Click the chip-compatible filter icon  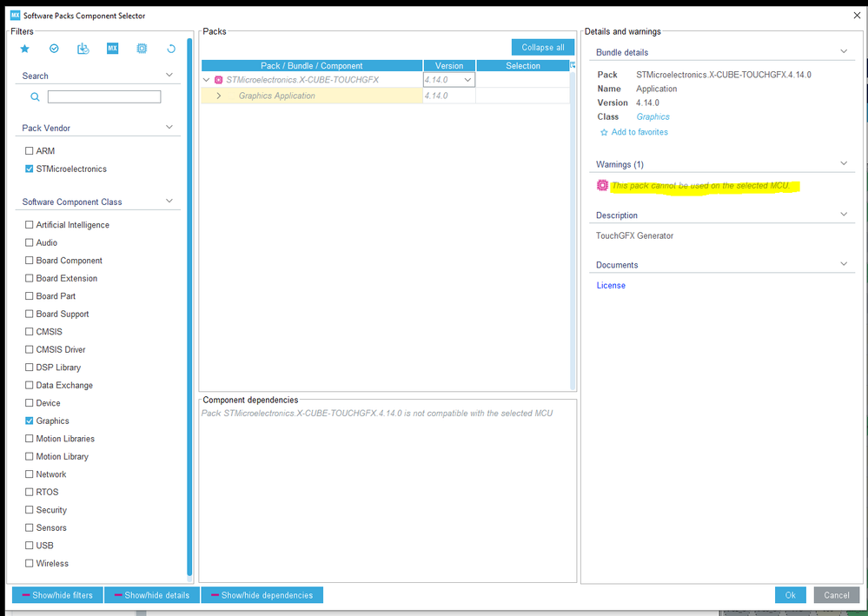coord(142,49)
